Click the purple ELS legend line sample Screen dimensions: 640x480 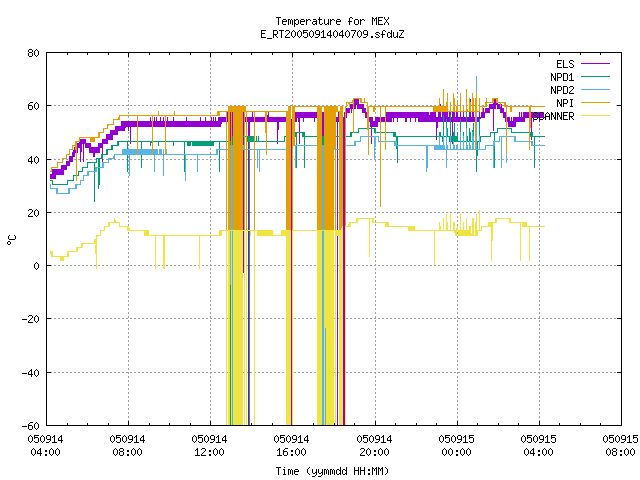click(x=595, y=64)
